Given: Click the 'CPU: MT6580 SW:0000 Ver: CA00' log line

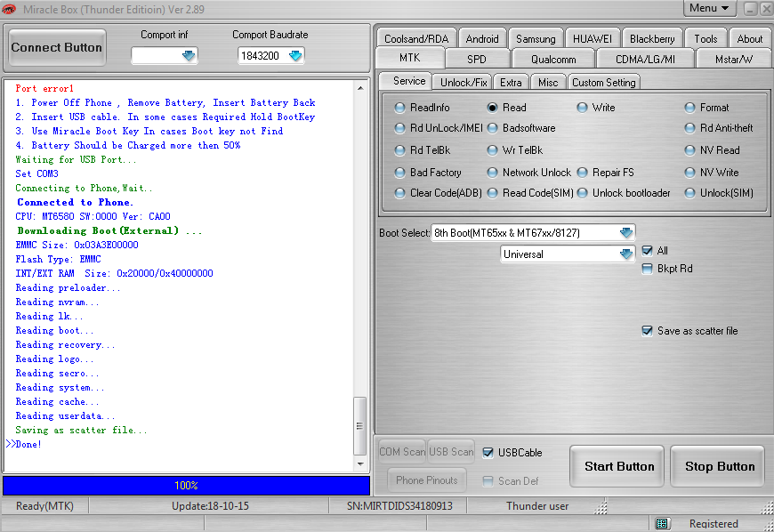Looking at the screenshot, I should pos(93,216).
